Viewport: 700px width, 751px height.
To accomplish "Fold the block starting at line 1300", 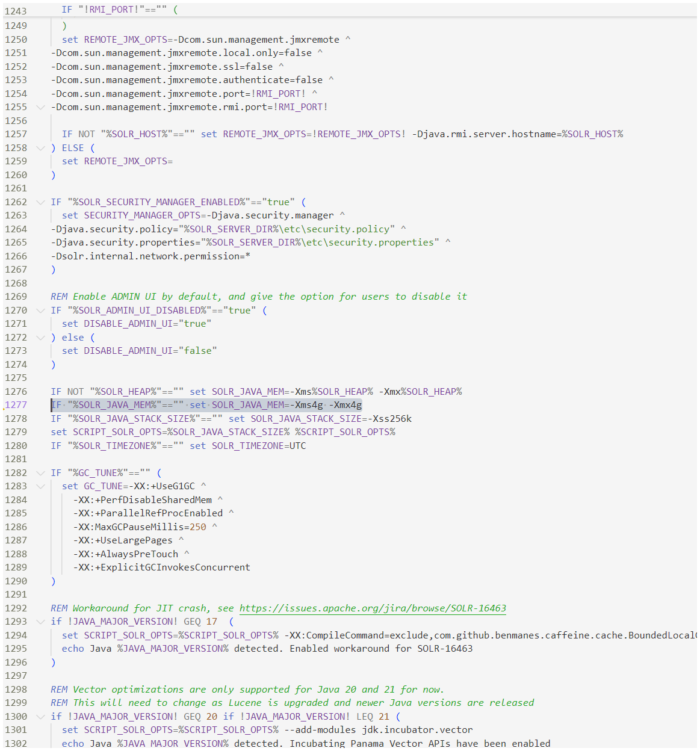I will coord(40,717).
